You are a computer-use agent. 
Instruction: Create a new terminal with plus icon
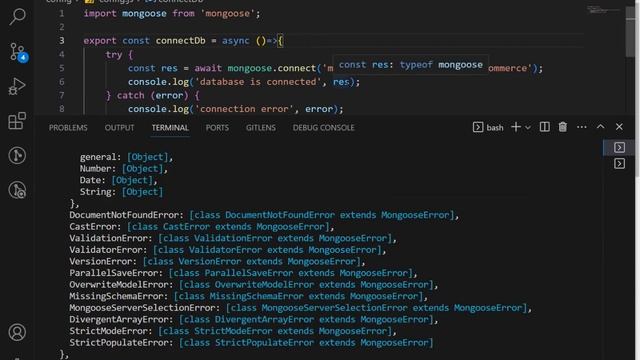tap(516, 127)
